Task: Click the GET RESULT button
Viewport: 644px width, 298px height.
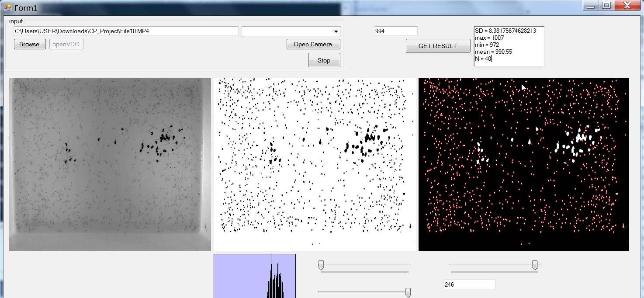Action: 437,46
